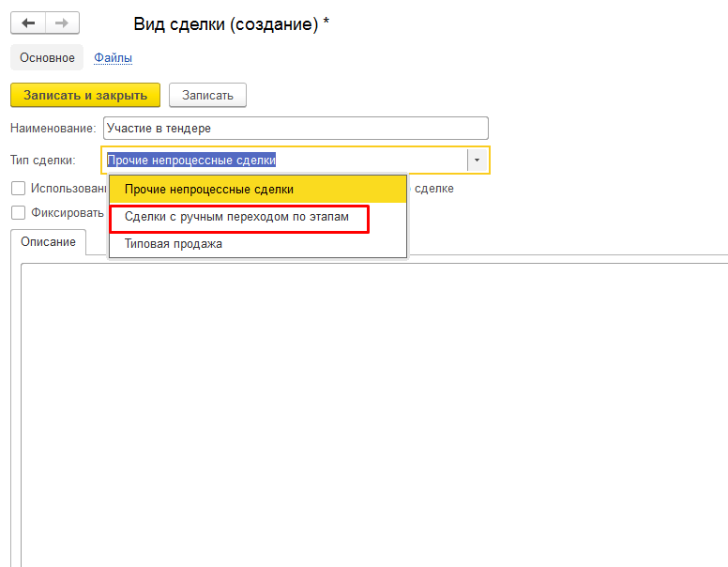
Task: Click the Записать button
Action: pos(207,95)
